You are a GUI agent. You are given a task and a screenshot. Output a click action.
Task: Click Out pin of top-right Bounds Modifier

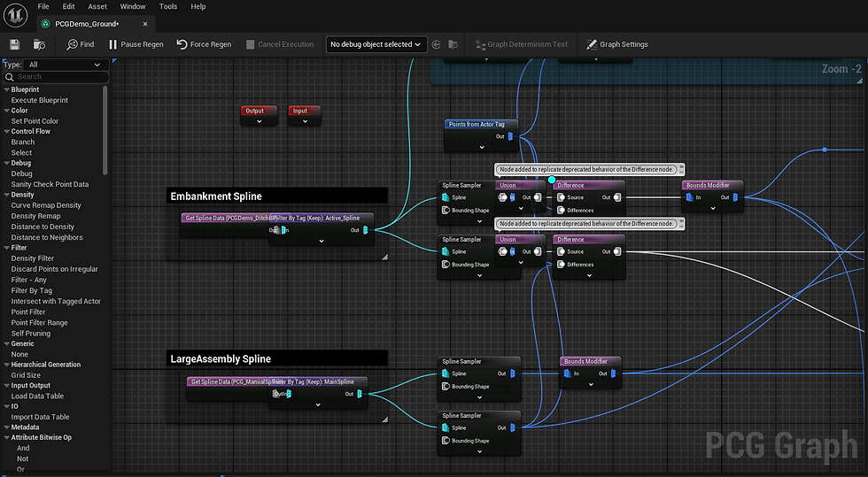(x=735, y=197)
